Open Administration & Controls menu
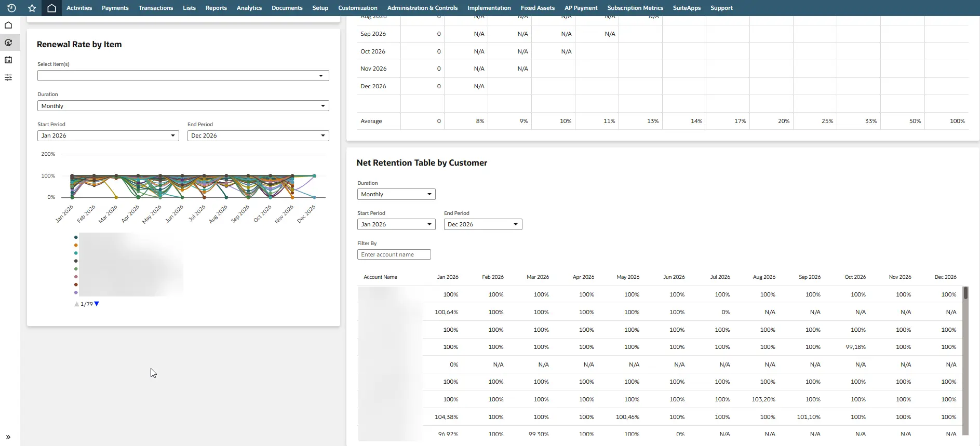The height and width of the screenshot is (446, 980). click(x=422, y=8)
